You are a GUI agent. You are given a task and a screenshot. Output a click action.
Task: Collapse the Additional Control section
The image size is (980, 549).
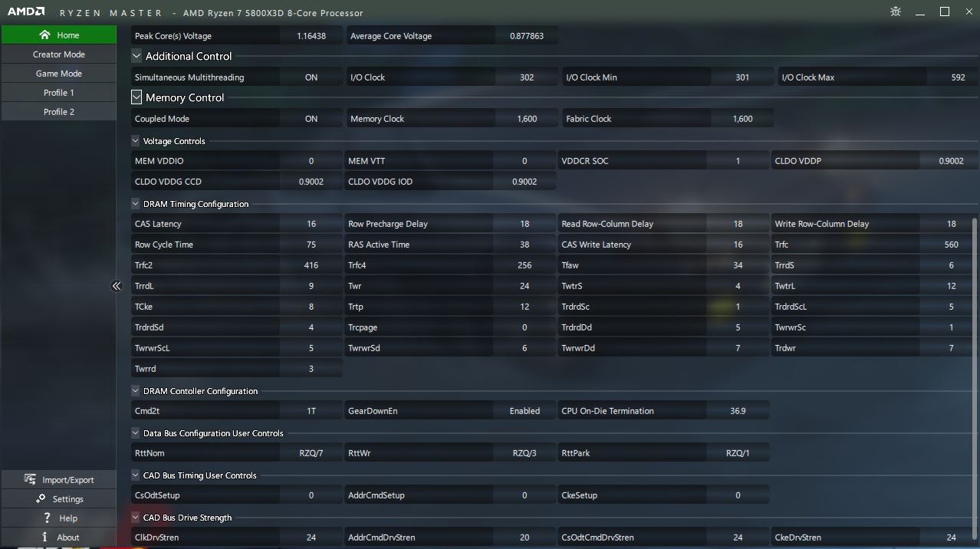136,56
